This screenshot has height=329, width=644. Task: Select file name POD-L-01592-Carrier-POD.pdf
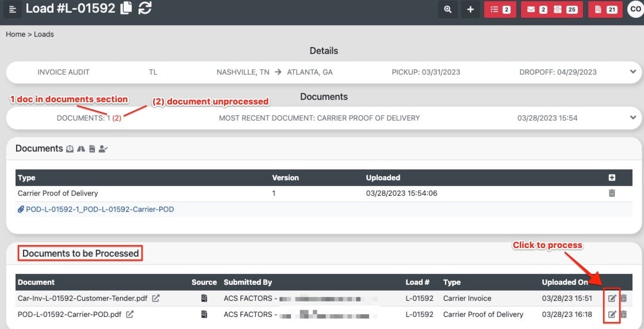pyautogui.click(x=70, y=314)
